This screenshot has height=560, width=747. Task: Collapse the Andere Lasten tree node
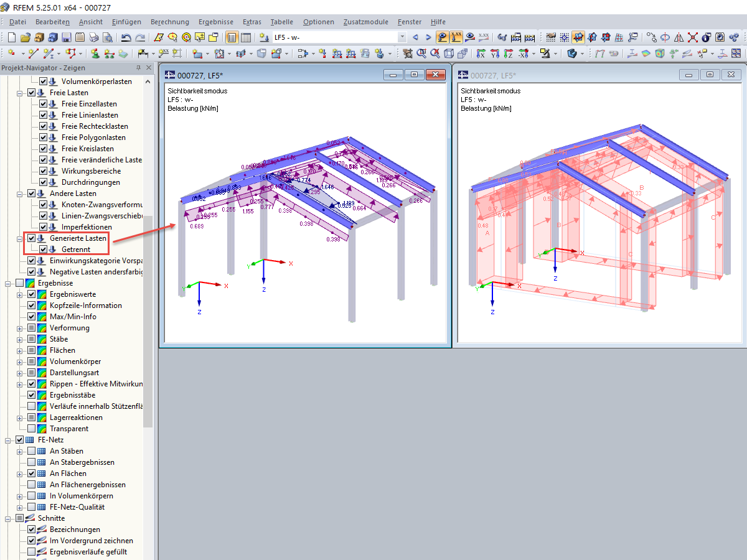[20, 194]
